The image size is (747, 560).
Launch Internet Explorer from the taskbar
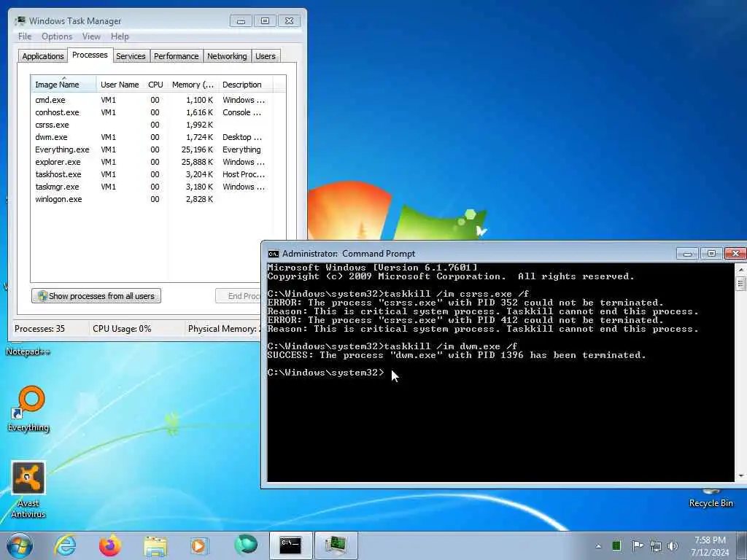click(x=65, y=545)
